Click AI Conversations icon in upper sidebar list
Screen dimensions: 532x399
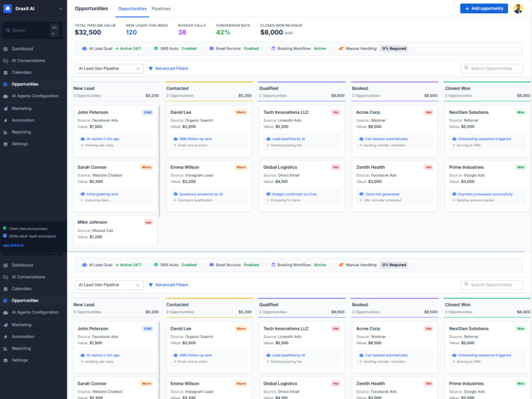(5, 61)
